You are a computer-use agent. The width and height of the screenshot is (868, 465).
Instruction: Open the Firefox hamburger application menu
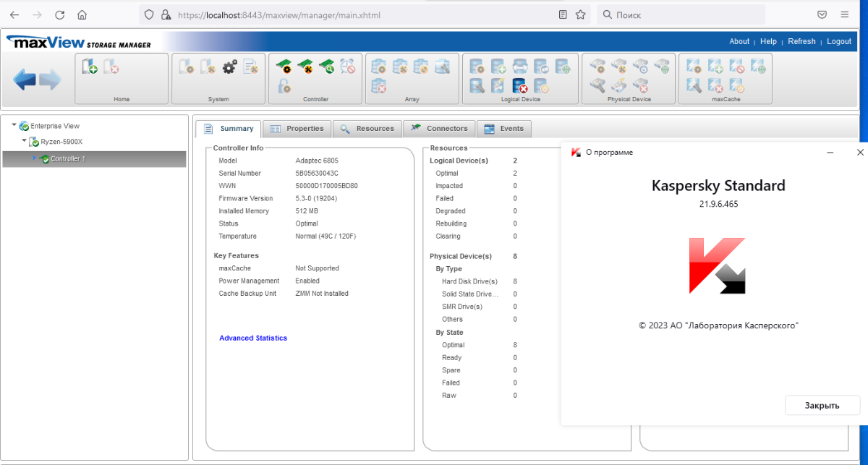coord(845,14)
